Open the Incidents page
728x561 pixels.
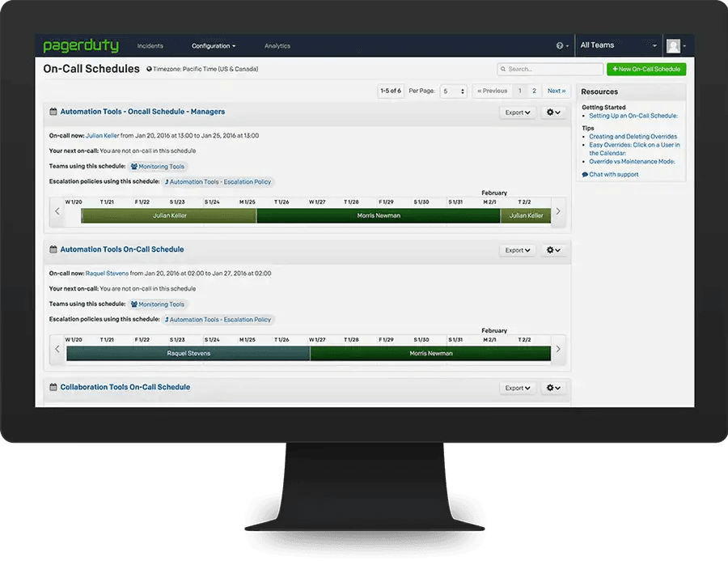[x=150, y=46]
